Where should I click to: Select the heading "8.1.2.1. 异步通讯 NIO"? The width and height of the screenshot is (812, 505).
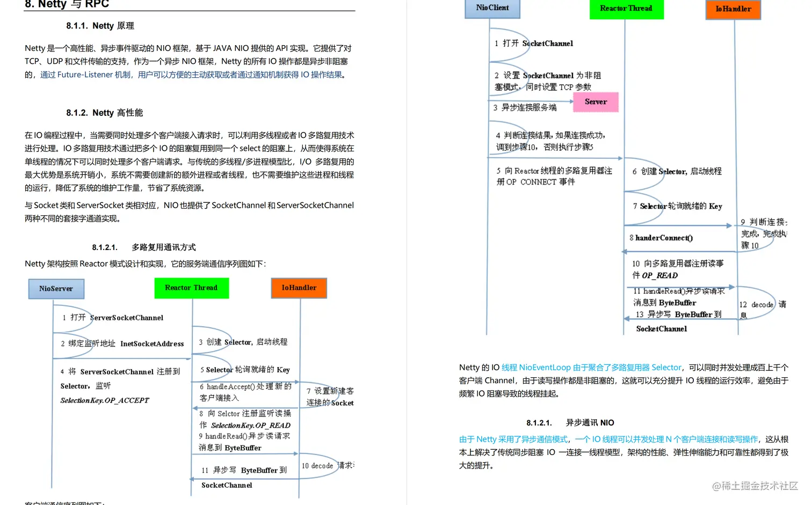coord(570,423)
